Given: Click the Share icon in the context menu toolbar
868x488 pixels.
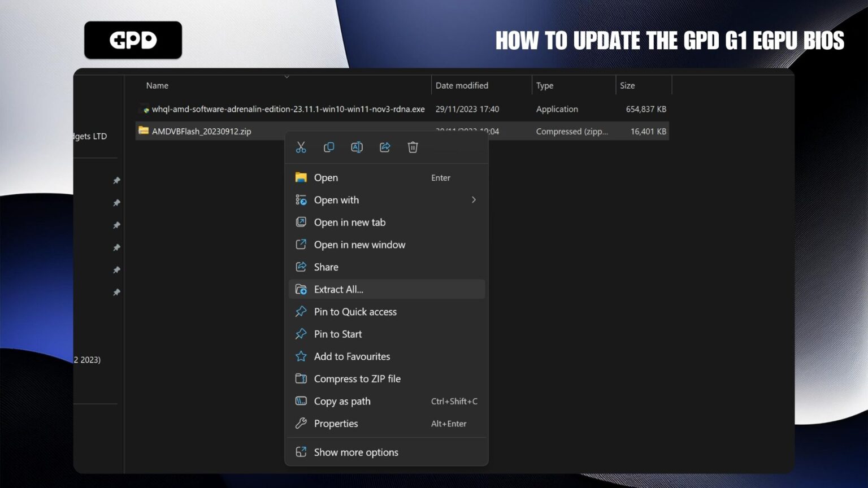Looking at the screenshot, I should point(385,147).
